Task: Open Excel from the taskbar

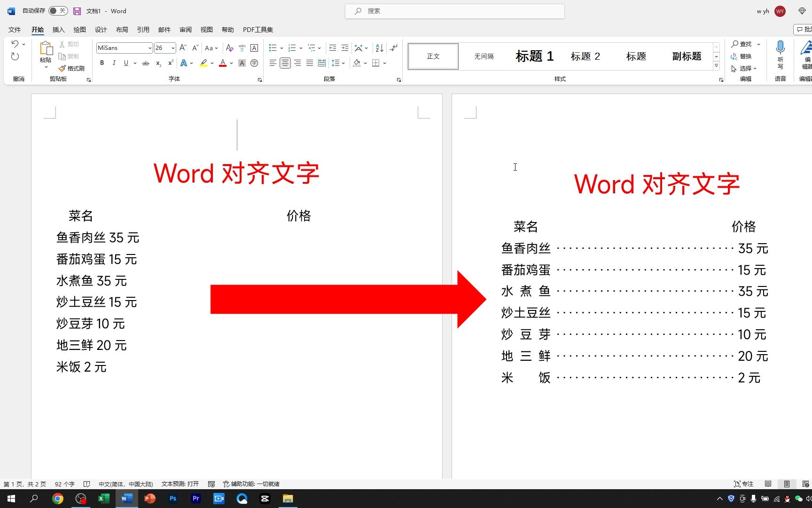Action: (x=104, y=498)
